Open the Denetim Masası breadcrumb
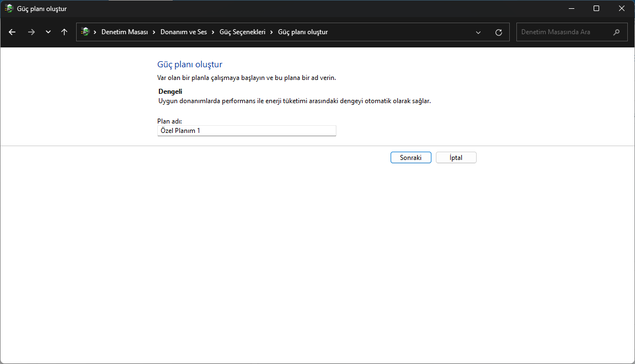Image resolution: width=635 pixels, height=364 pixels. (x=124, y=32)
